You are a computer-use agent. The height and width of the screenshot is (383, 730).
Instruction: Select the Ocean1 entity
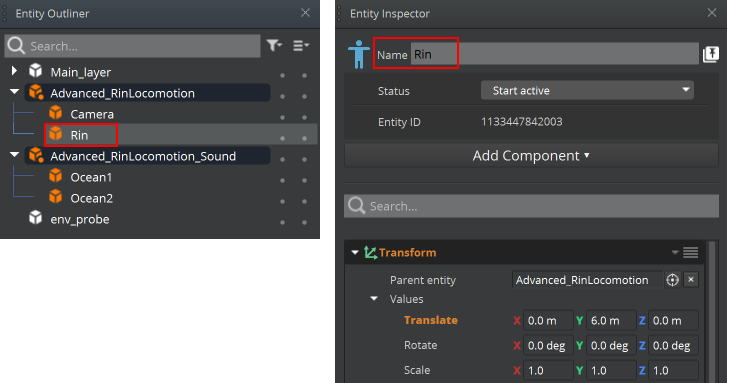[91, 177]
